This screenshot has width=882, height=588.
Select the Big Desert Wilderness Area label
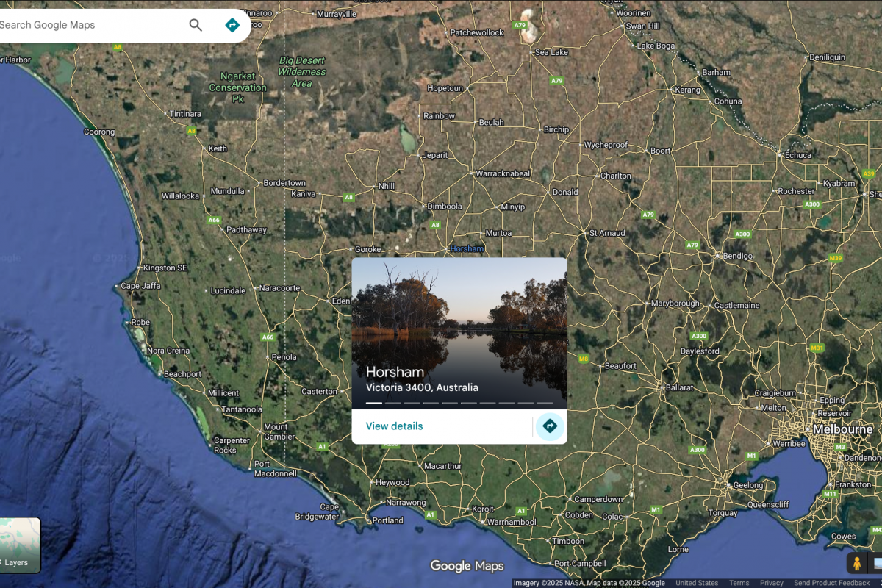tap(302, 72)
